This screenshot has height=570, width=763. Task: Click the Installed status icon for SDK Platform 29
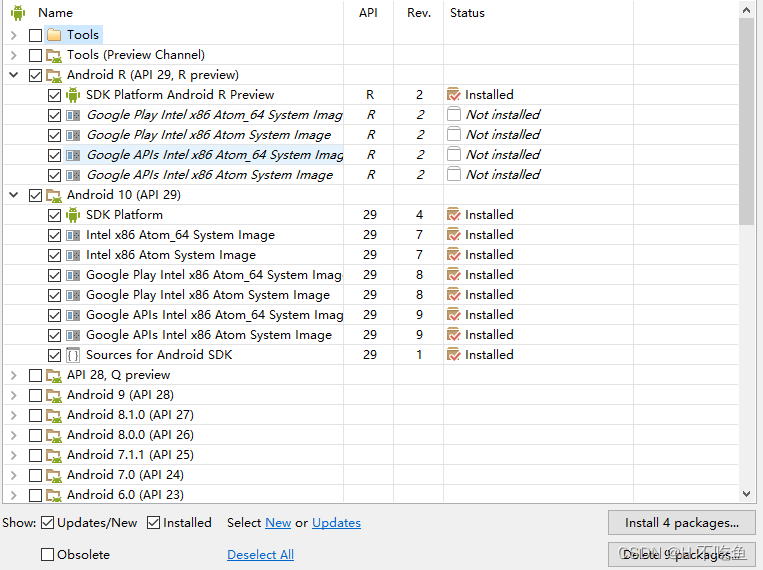[454, 215]
